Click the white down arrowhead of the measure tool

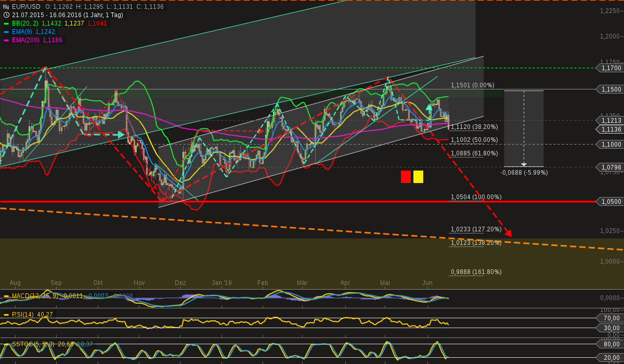tap(524, 164)
